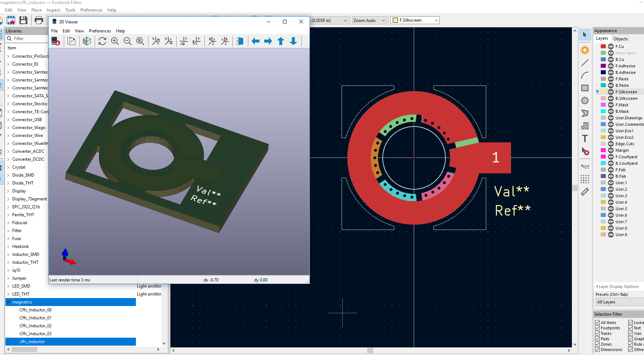Select the draw circle tool
Screen dimensions: 644x355
click(x=585, y=101)
